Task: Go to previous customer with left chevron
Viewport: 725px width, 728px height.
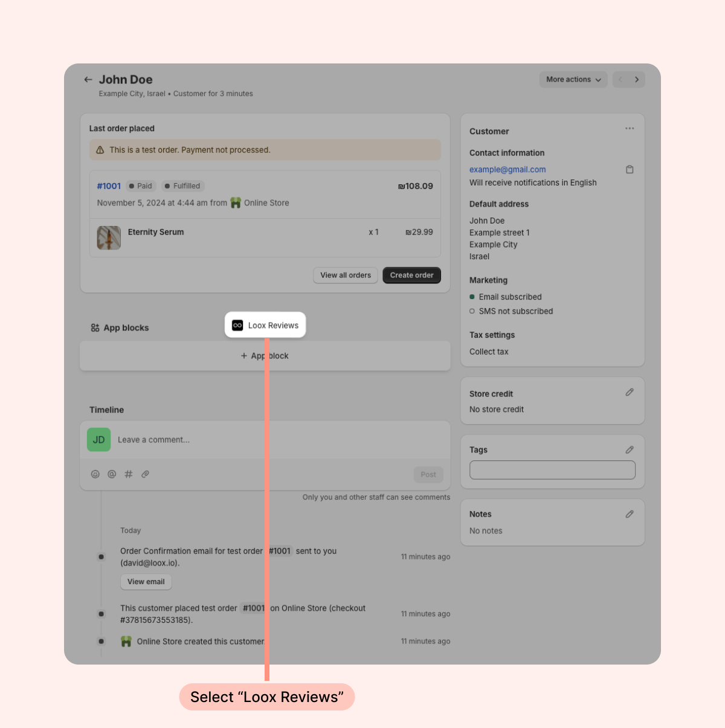Action: click(x=620, y=80)
